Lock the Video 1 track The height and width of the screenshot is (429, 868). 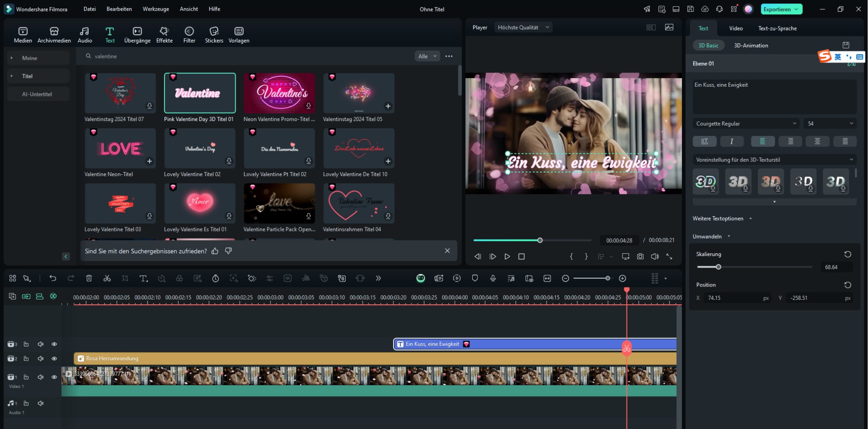[26, 377]
